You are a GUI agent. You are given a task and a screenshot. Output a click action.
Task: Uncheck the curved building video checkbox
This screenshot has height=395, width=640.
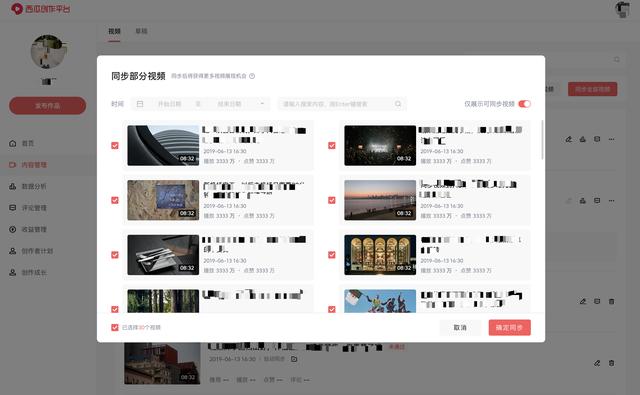(115, 146)
